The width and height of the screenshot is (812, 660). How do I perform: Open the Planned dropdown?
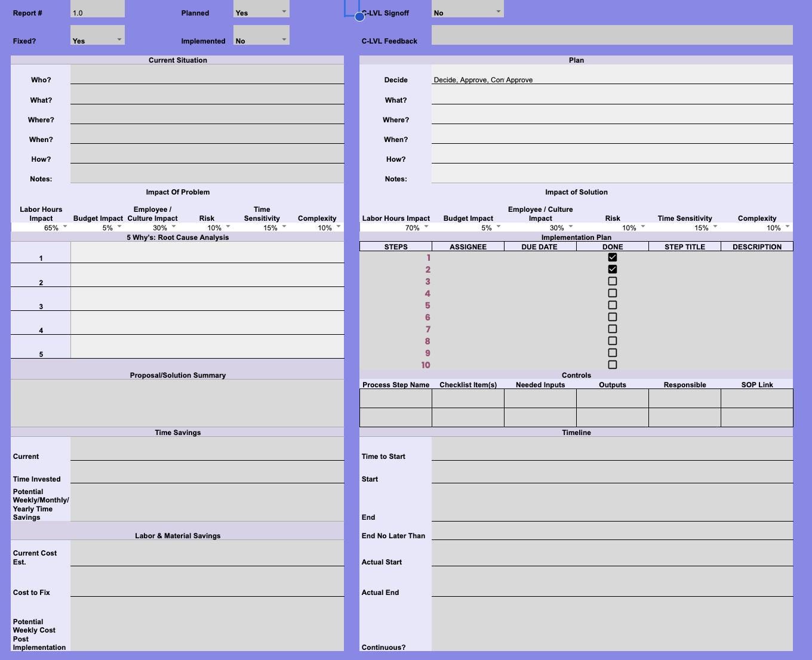pyautogui.click(x=284, y=11)
